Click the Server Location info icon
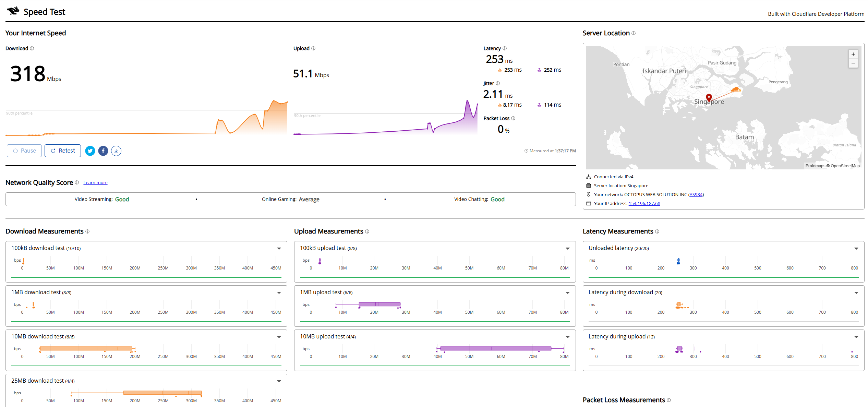Screen dimensions: 868x407 tap(634, 33)
